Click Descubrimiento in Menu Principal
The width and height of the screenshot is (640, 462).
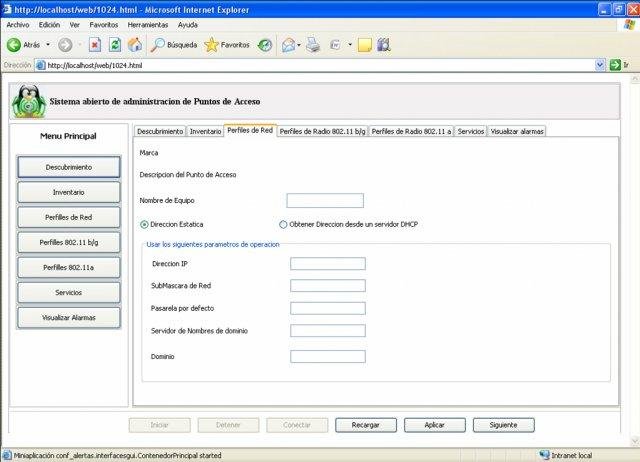pyautogui.click(x=69, y=167)
